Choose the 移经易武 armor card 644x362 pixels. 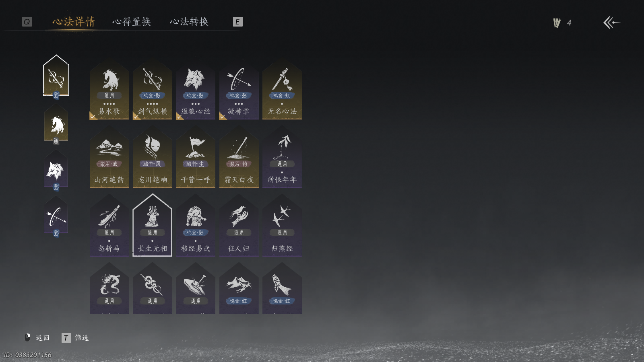tap(196, 226)
